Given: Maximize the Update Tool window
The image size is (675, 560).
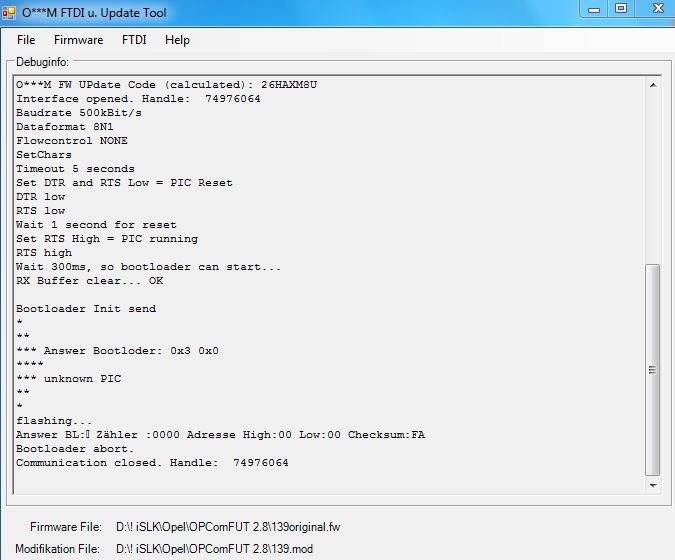Looking at the screenshot, I should coord(620,9).
